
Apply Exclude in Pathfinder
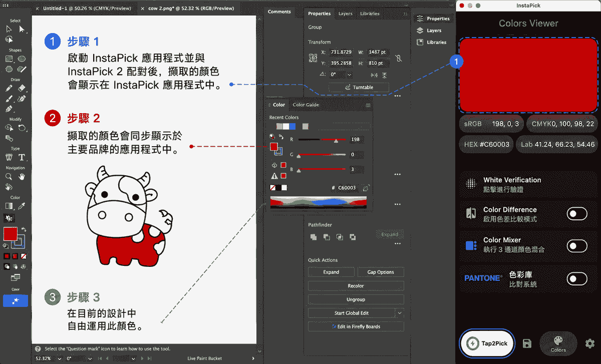[353, 237]
